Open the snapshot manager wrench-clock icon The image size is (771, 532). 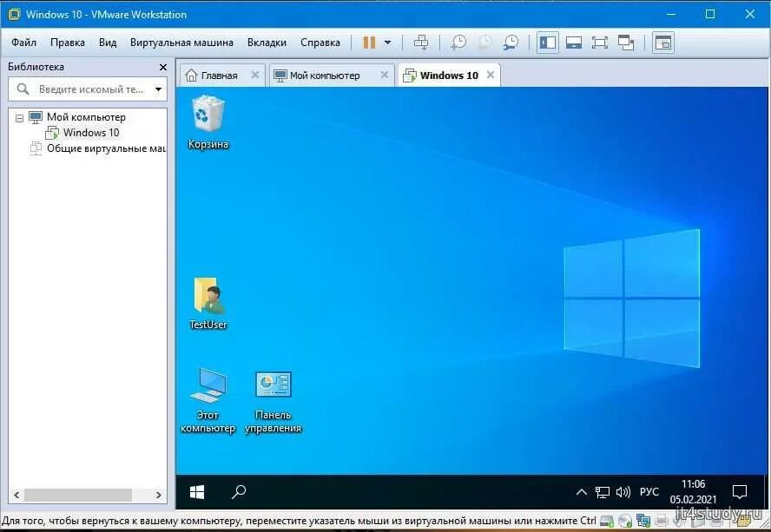(x=511, y=43)
